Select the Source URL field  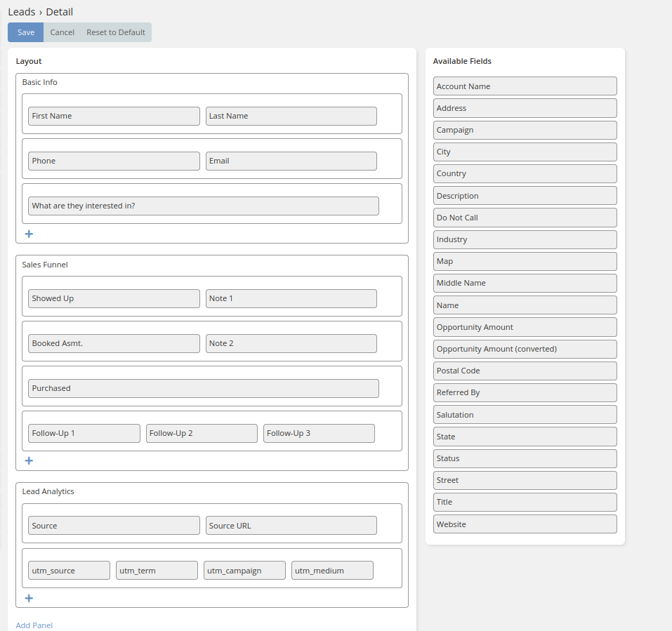291,526
